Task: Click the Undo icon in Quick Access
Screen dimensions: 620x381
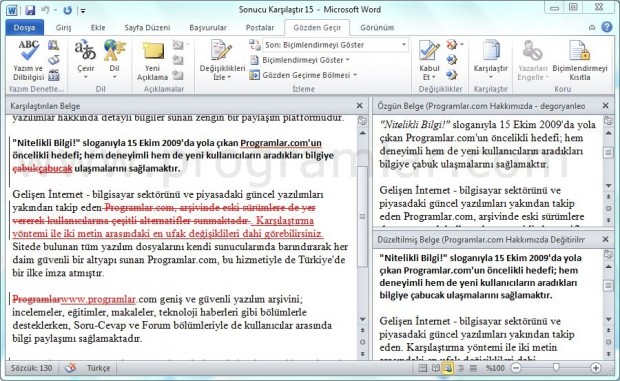Action: point(45,10)
